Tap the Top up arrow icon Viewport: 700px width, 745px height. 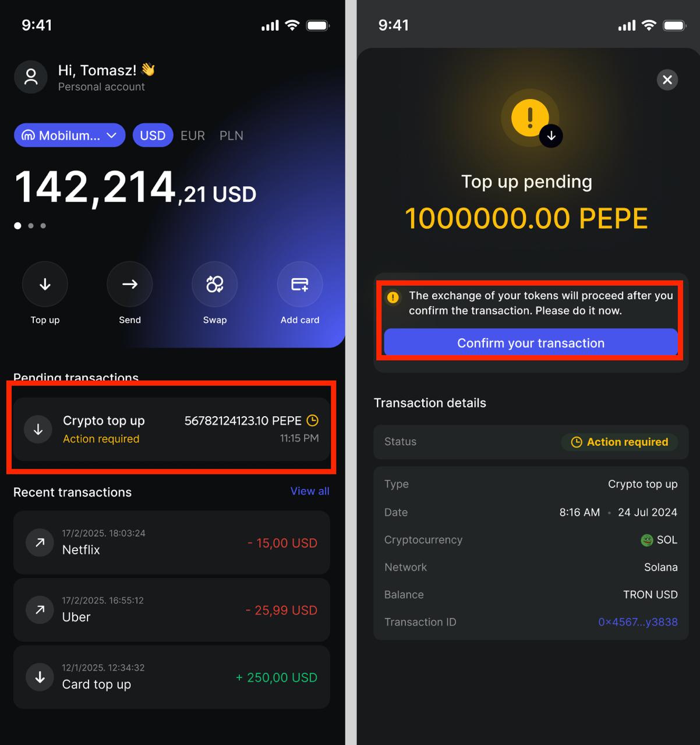[x=45, y=284]
